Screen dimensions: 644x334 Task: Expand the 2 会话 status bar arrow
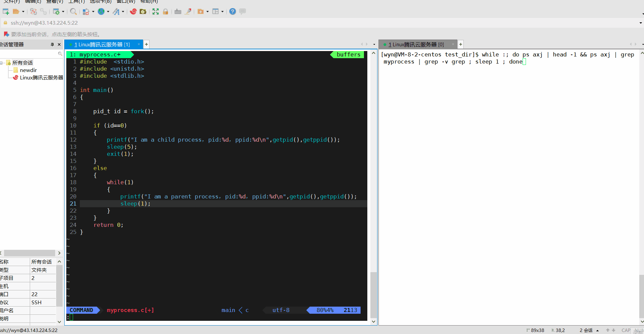pyautogui.click(x=597, y=331)
